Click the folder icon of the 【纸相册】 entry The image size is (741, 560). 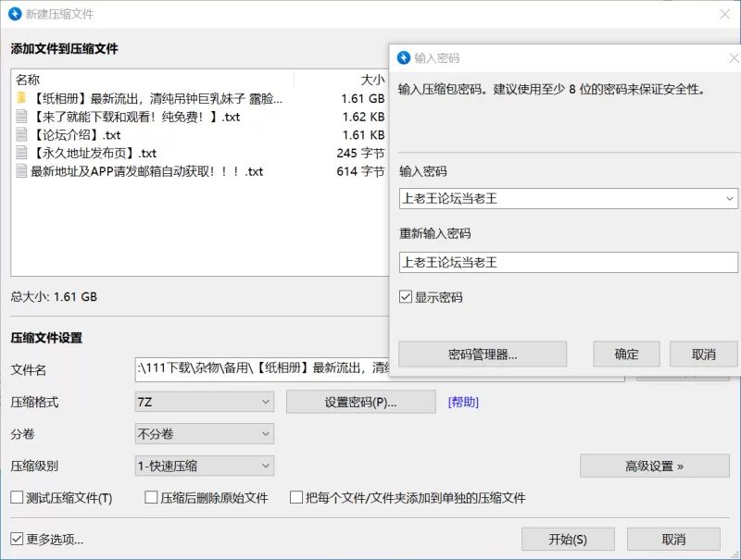pyautogui.click(x=21, y=98)
